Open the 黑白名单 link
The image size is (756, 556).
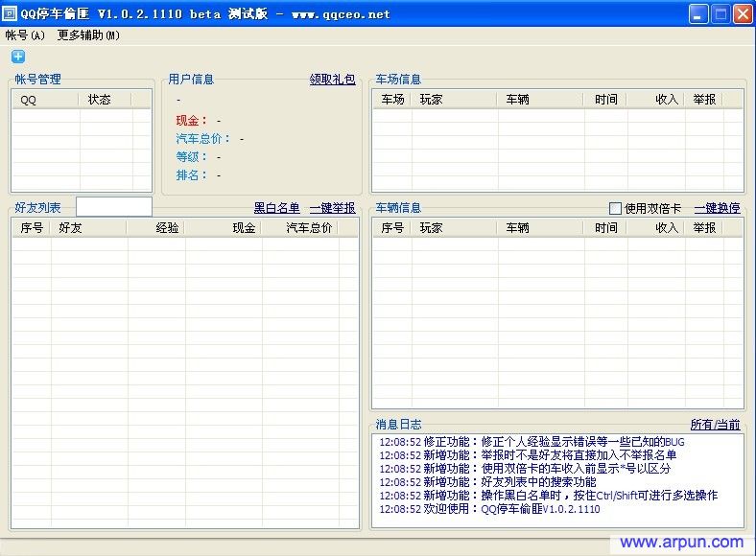coord(276,208)
